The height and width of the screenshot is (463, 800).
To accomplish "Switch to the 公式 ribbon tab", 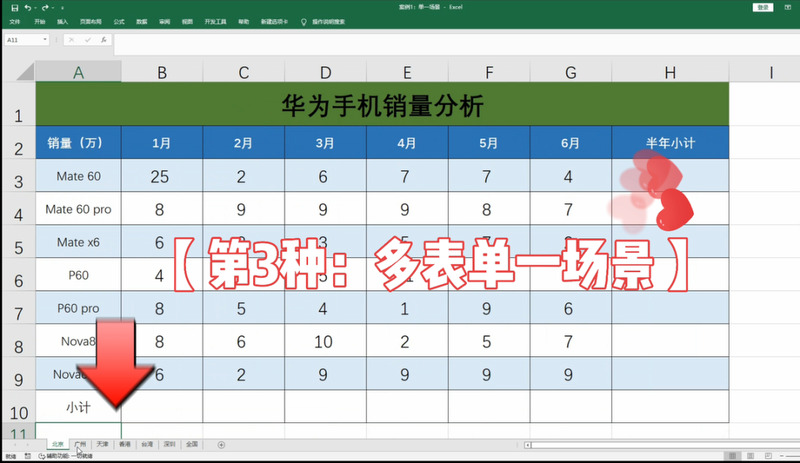I will (119, 22).
